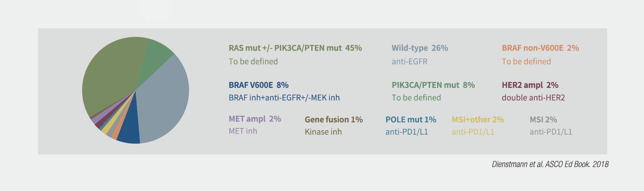Click the gray MSI 2% label

coord(543,120)
